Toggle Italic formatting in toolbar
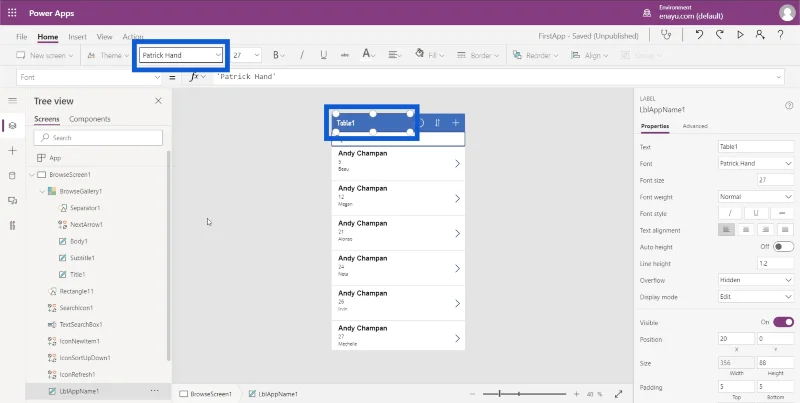 302,55
